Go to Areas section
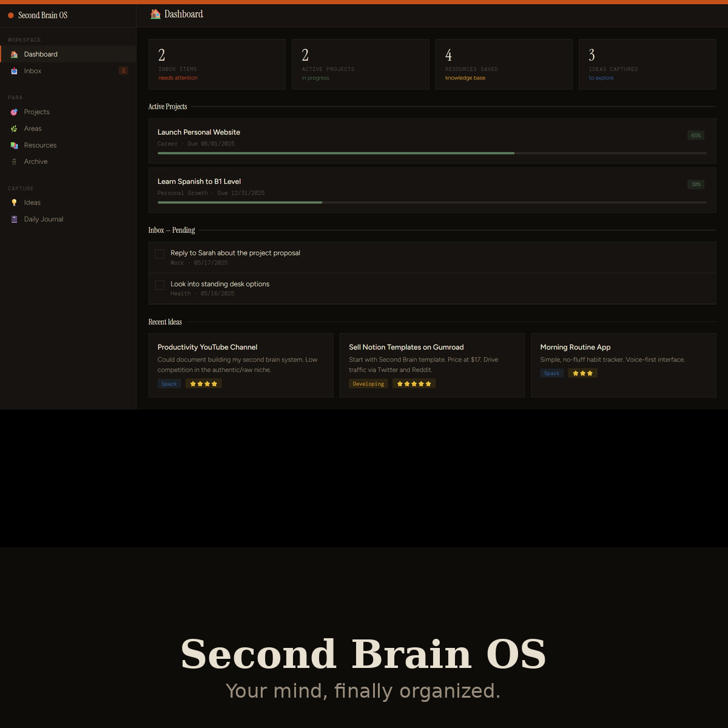Image resolution: width=728 pixels, height=728 pixels. (68, 129)
